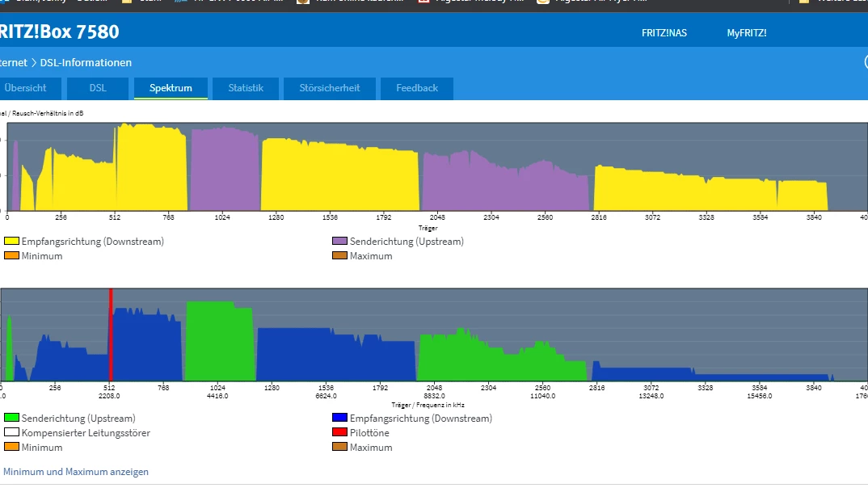Click Minimum swatch below the upper chart
Screen dimensions: 868x488
[x=11, y=255]
